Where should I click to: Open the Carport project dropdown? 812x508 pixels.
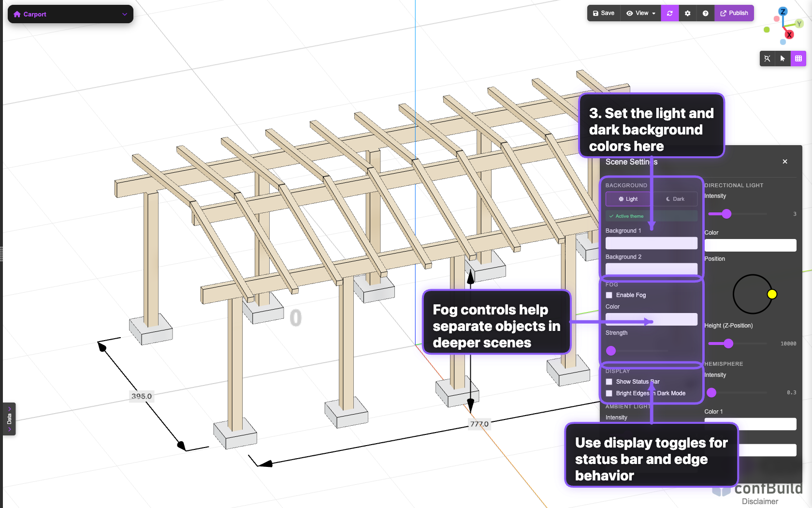70,14
